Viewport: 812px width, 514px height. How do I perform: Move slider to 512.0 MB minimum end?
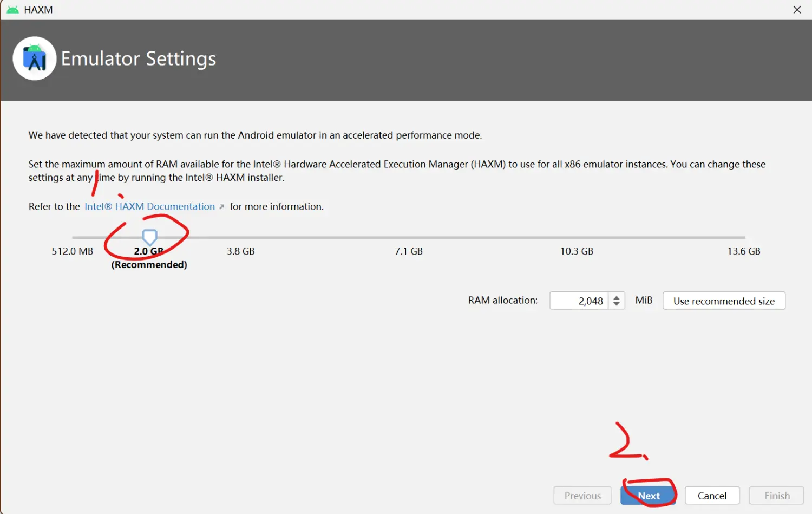pyautogui.click(x=73, y=237)
